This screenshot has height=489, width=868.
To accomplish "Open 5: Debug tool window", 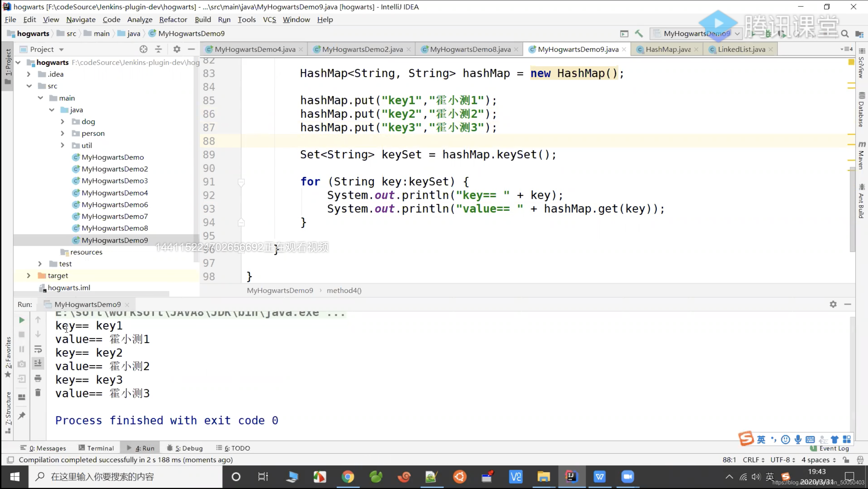I will (x=185, y=448).
